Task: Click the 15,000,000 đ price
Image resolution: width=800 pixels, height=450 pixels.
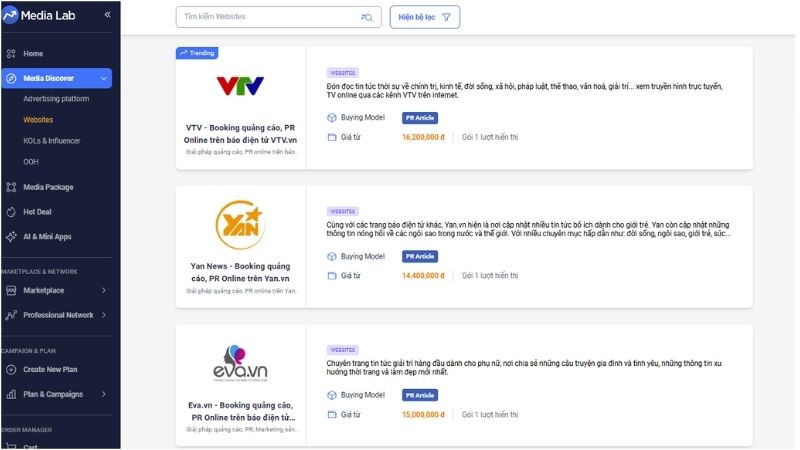Action: pyautogui.click(x=423, y=415)
